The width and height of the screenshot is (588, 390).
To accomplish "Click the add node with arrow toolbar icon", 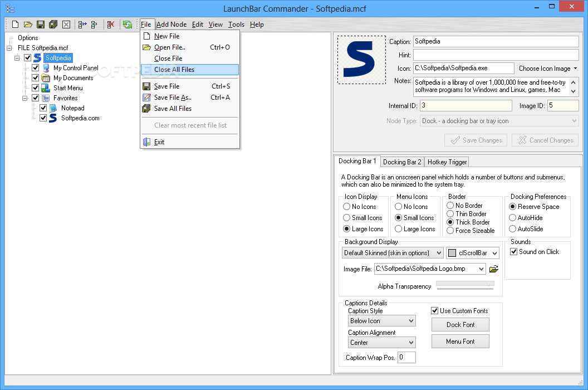I will point(82,25).
